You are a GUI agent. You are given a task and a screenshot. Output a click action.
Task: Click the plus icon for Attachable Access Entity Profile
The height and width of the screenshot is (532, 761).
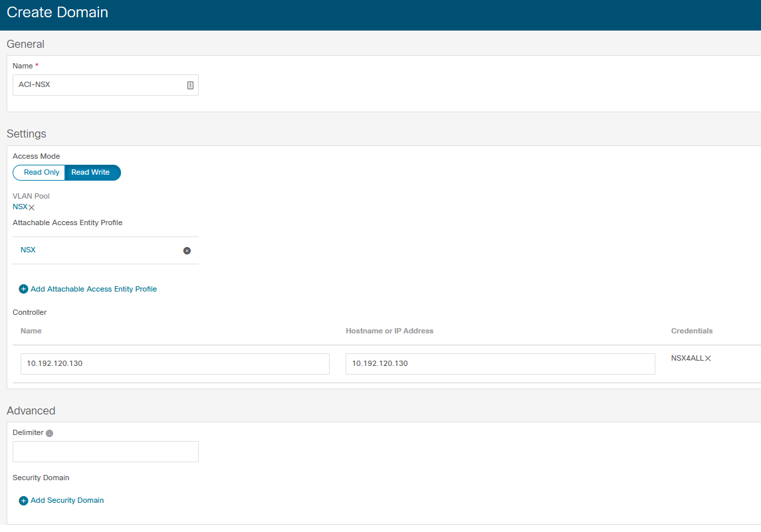coord(23,289)
